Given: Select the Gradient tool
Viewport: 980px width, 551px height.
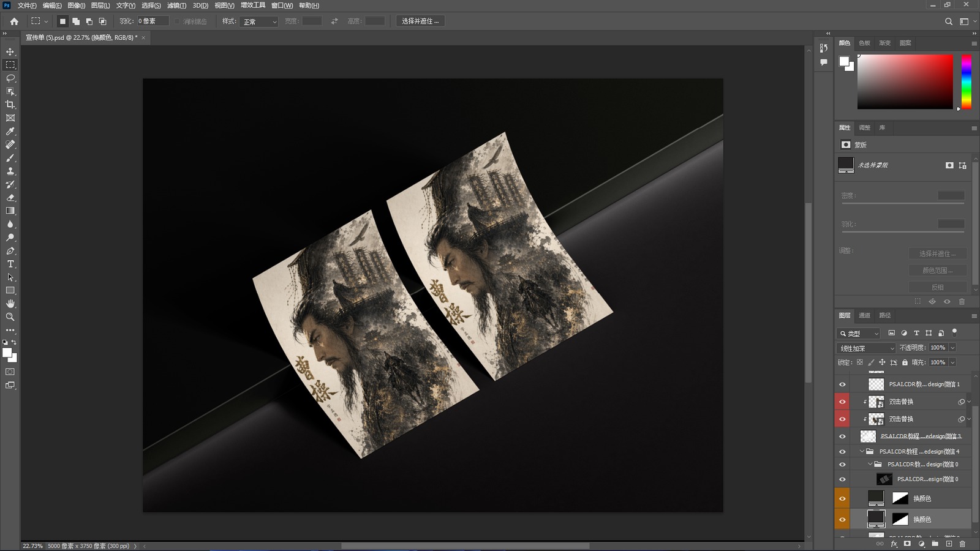Looking at the screenshot, I should (x=10, y=211).
